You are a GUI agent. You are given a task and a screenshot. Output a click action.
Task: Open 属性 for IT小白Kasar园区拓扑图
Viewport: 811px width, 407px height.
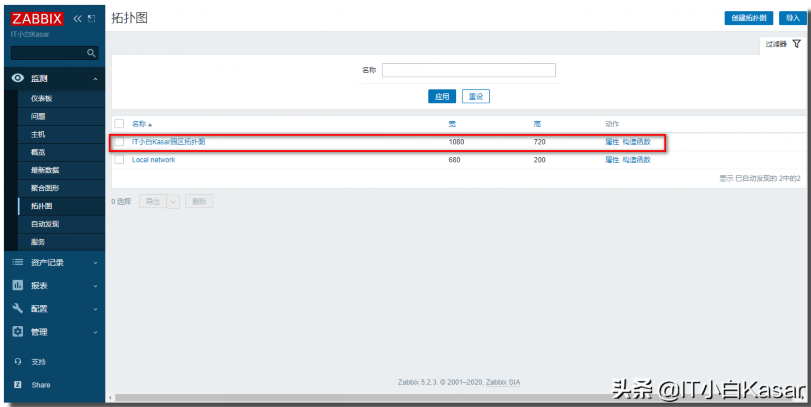pyautogui.click(x=612, y=141)
